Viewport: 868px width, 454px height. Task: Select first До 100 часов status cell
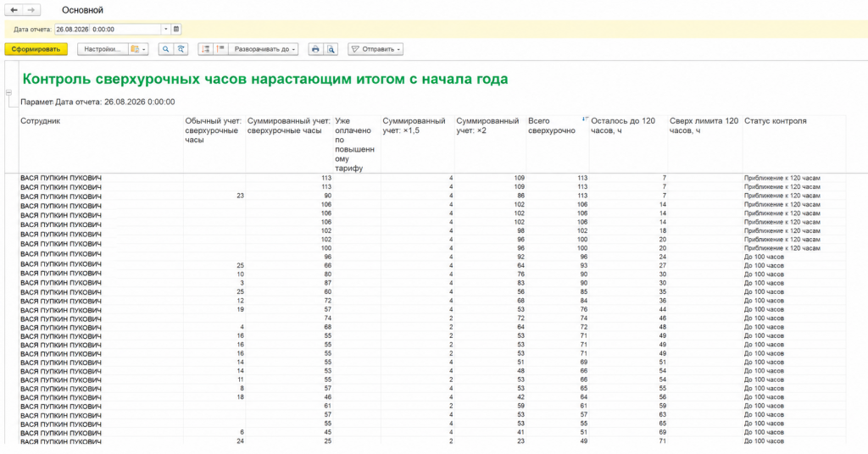[794, 257]
